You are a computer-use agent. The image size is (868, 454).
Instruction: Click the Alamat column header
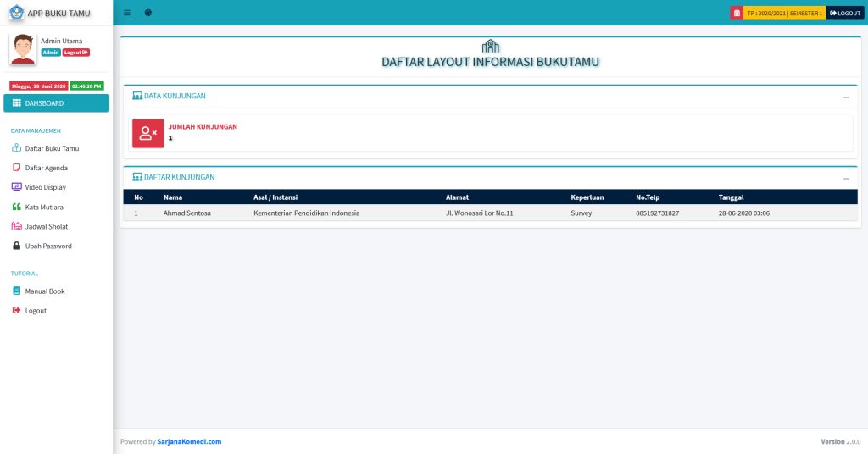(x=457, y=197)
